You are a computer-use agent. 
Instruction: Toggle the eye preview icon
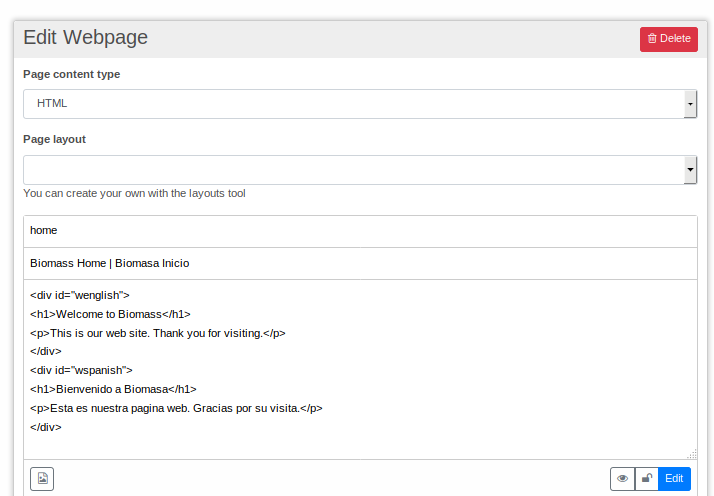pos(623,479)
